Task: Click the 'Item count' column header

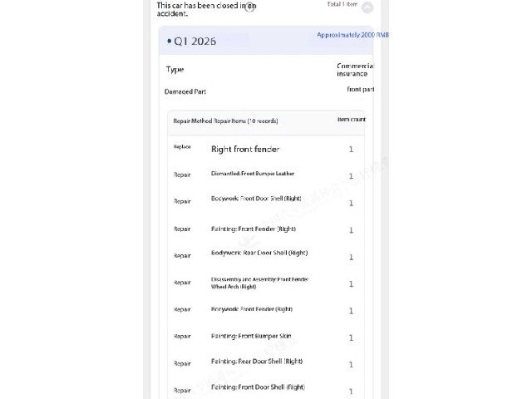Action: (352, 120)
